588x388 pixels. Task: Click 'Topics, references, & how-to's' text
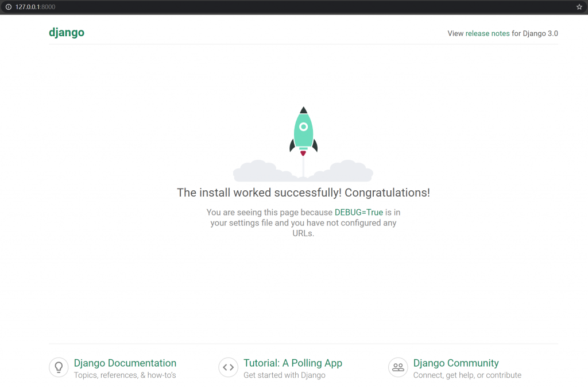(x=125, y=375)
